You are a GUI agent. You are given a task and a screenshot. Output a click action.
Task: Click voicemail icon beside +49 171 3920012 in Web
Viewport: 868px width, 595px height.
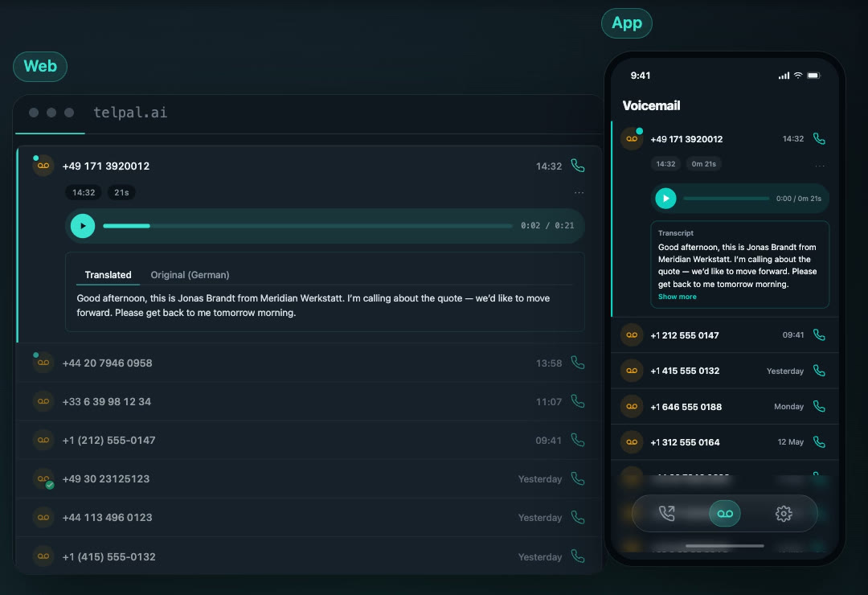[43, 166]
